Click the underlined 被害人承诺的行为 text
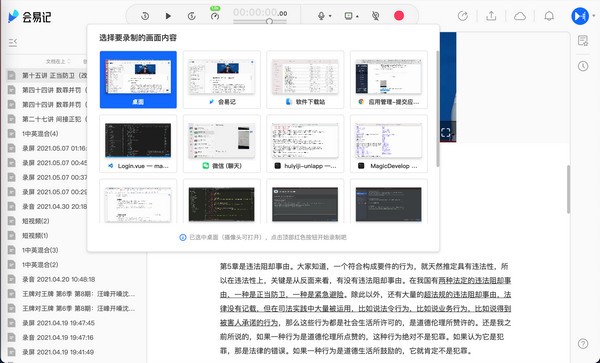The height and width of the screenshot is (363, 600). pos(249,323)
